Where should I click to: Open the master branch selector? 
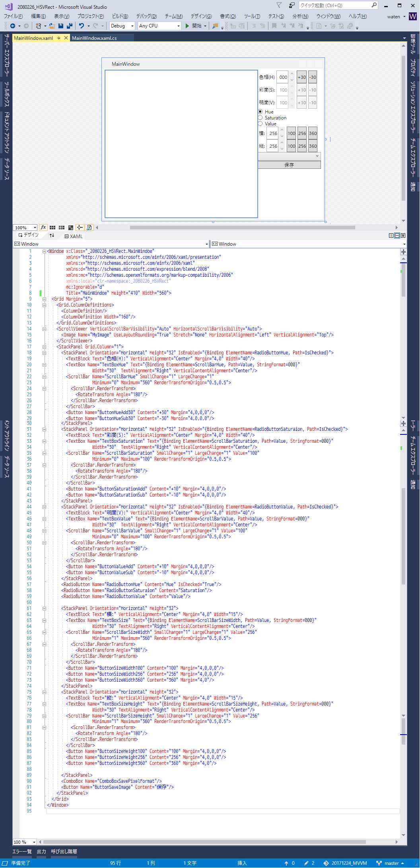[x=390, y=863]
